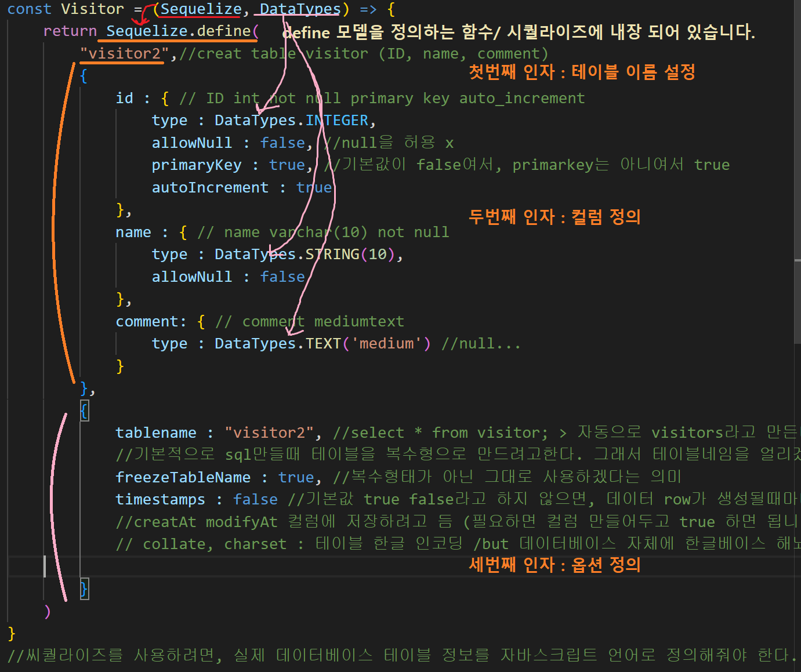The height and width of the screenshot is (672, 801).
Task: Click the "visitor2" string after tablename
Action: pyautogui.click(x=269, y=433)
